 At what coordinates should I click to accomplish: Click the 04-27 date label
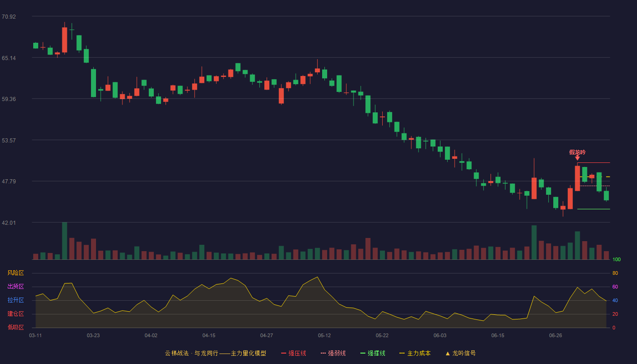[267, 335]
